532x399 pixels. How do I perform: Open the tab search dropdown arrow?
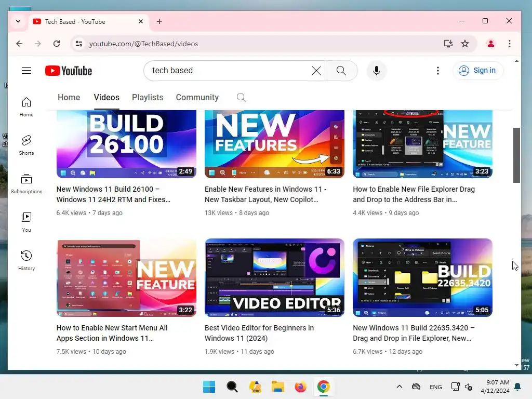[x=18, y=21]
